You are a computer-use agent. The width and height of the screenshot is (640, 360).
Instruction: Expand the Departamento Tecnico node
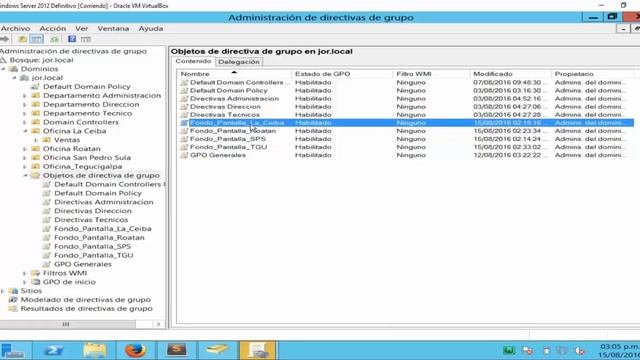[x=25, y=113]
